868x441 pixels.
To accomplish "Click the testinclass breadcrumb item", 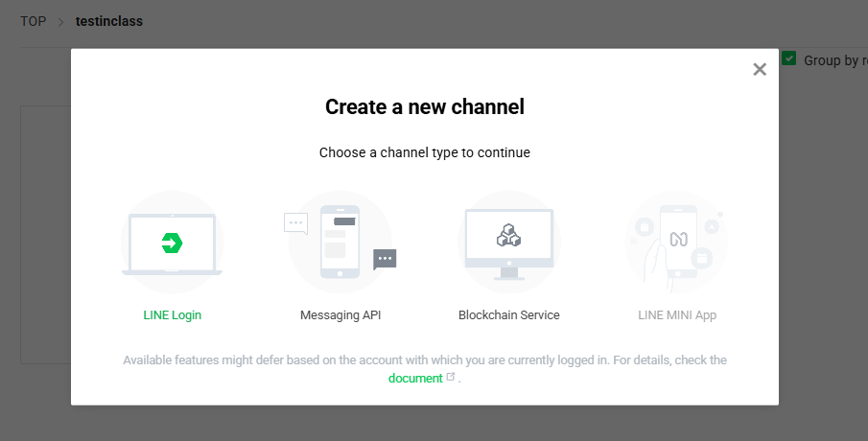I will (109, 21).
